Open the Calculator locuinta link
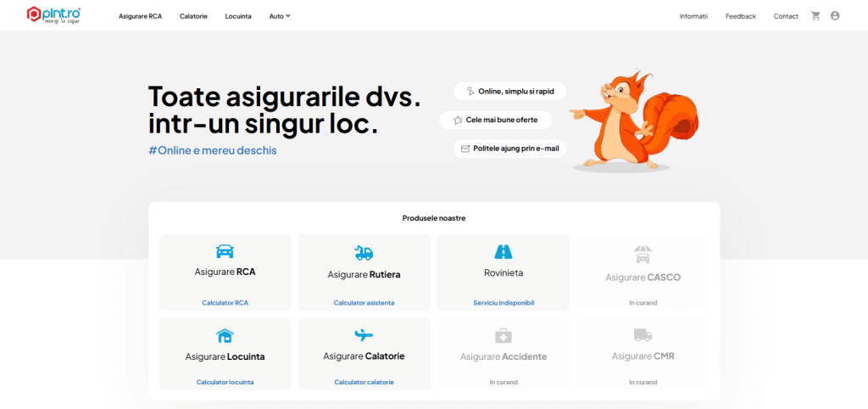This screenshot has width=868, height=409. click(x=225, y=382)
